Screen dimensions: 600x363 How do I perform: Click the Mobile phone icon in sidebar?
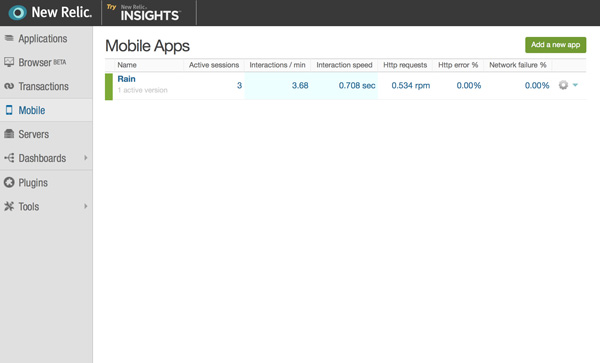tap(9, 110)
